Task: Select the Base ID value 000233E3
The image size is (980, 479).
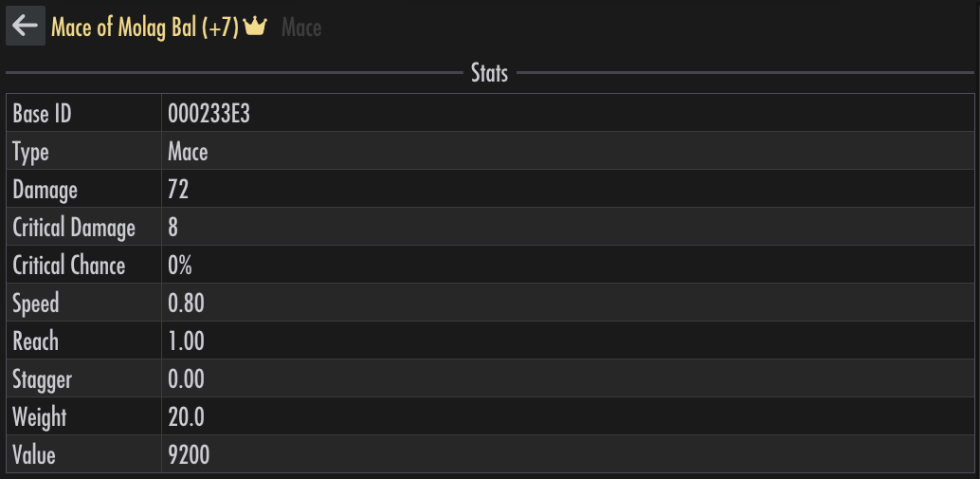Action: (209, 114)
